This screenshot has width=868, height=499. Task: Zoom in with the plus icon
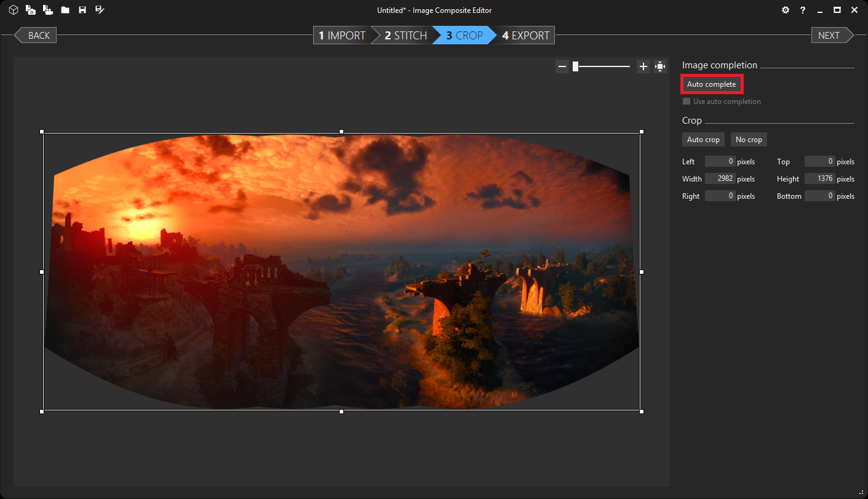tap(643, 66)
